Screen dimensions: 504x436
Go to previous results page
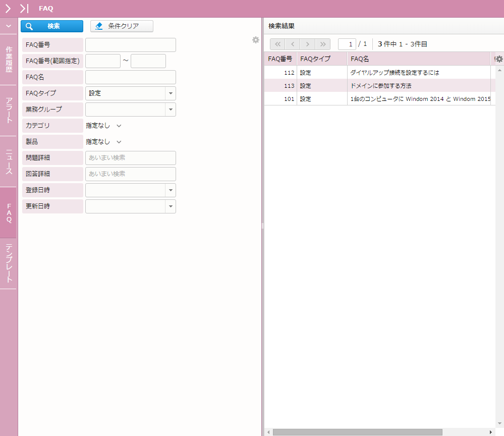click(292, 44)
